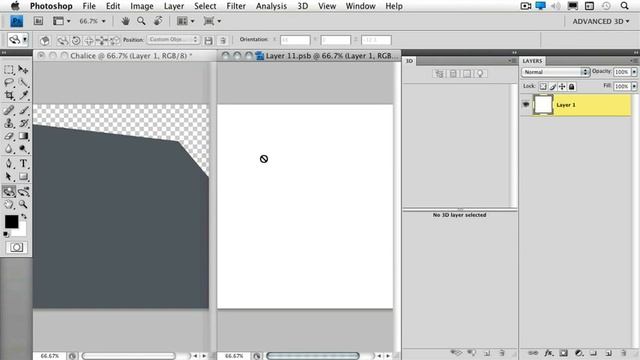Swap foreground and background colors
640x360 pixels.
click(x=24, y=216)
